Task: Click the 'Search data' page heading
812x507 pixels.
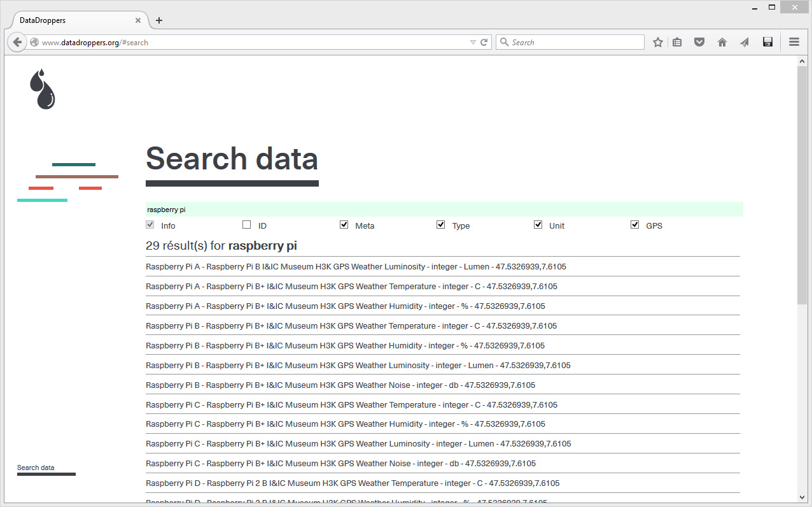Action: click(x=232, y=159)
